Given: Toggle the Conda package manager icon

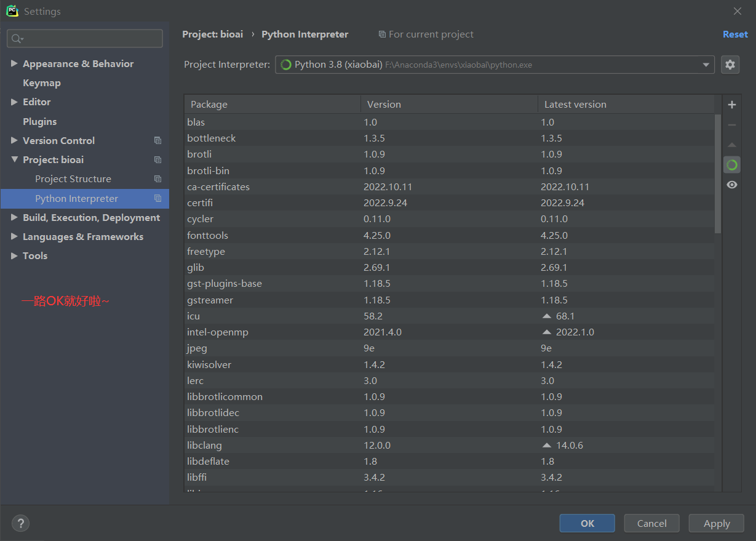Looking at the screenshot, I should pos(731,165).
